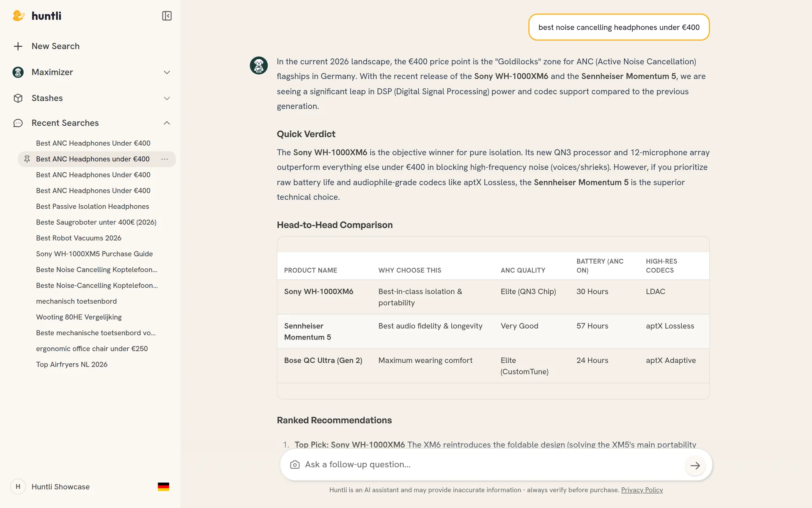Viewport: 812px width, 508px height.
Task: Click the Best-in-class isolation & portability cell
Action: 420,297
